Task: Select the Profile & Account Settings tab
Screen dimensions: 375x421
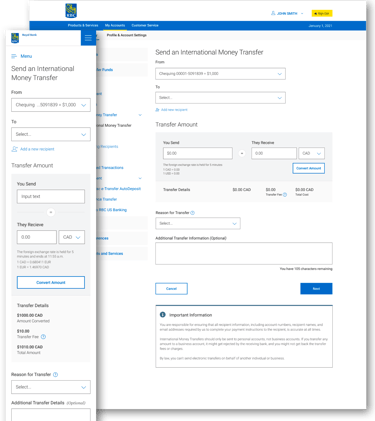Action: pyautogui.click(x=127, y=35)
